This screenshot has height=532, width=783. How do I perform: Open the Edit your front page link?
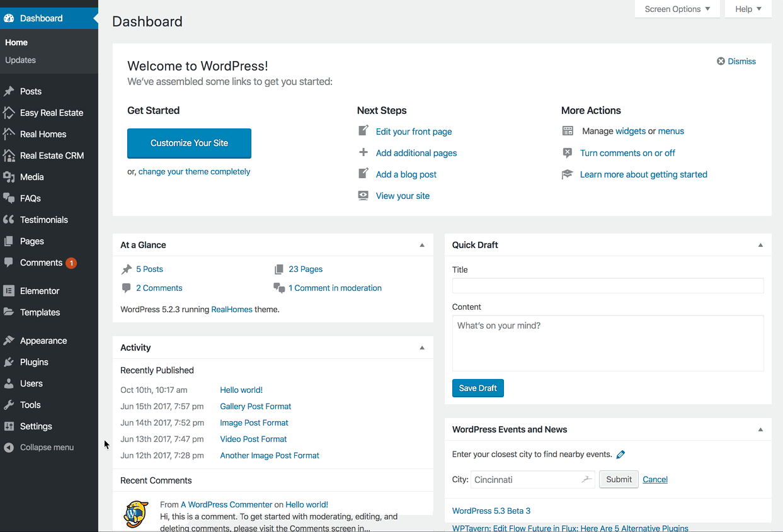[414, 132]
